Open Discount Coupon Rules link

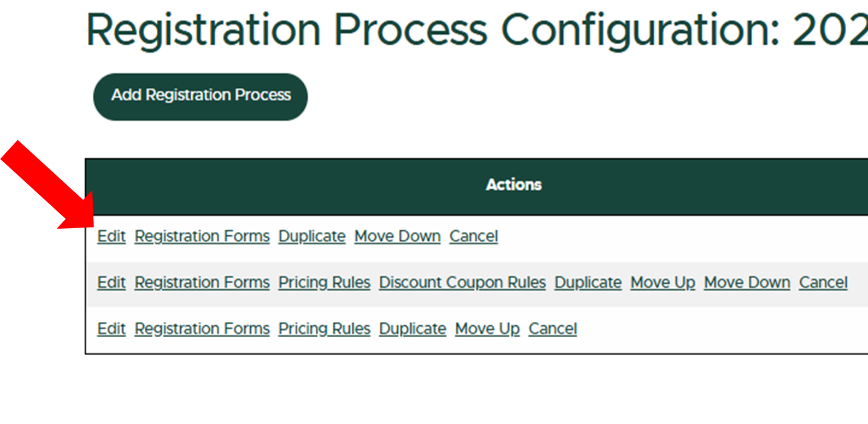click(x=462, y=282)
